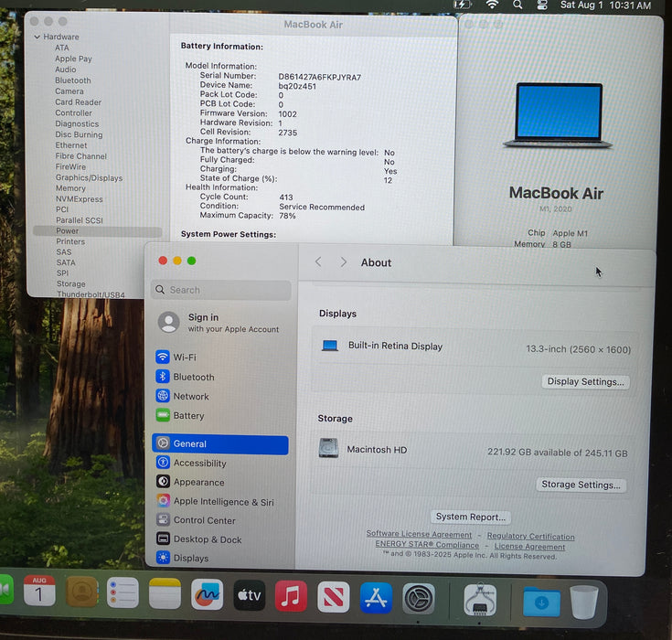This screenshot has height=640, width=672.
Task: Go forward in System Settings
Action: pyautogui.click(x=343, y=261)
